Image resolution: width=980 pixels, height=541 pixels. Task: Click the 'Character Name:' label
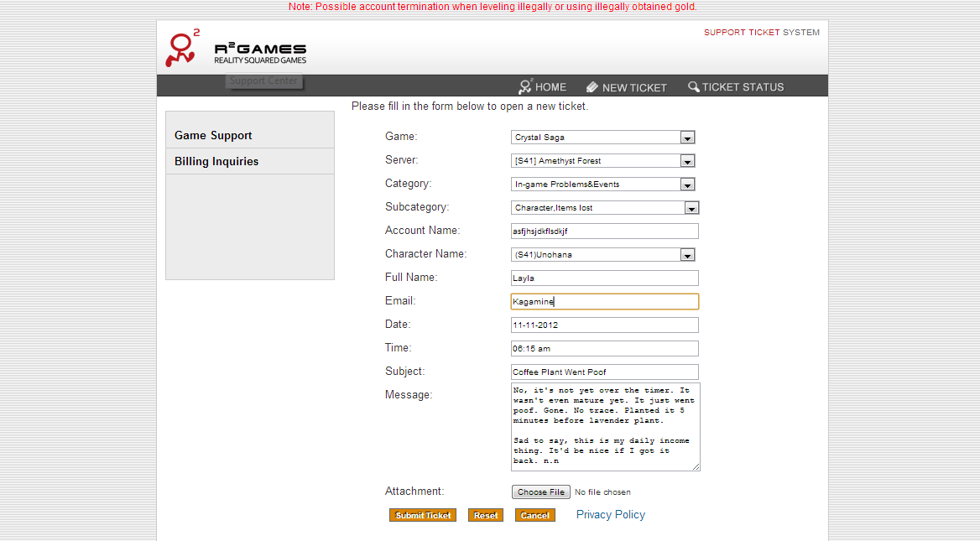[x=426, y=253]
